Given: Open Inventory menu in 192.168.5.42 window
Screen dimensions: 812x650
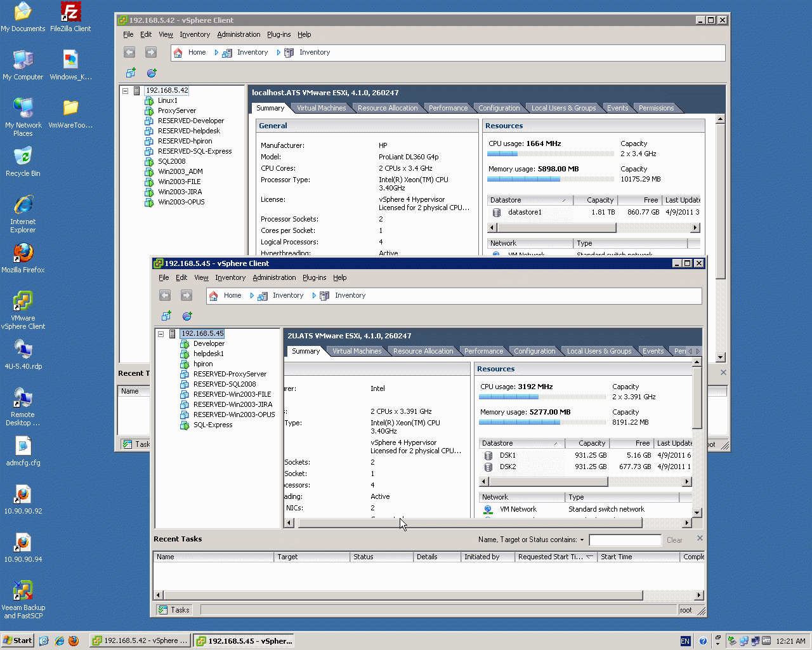Looking at the screenshot, I should point(194,34).
